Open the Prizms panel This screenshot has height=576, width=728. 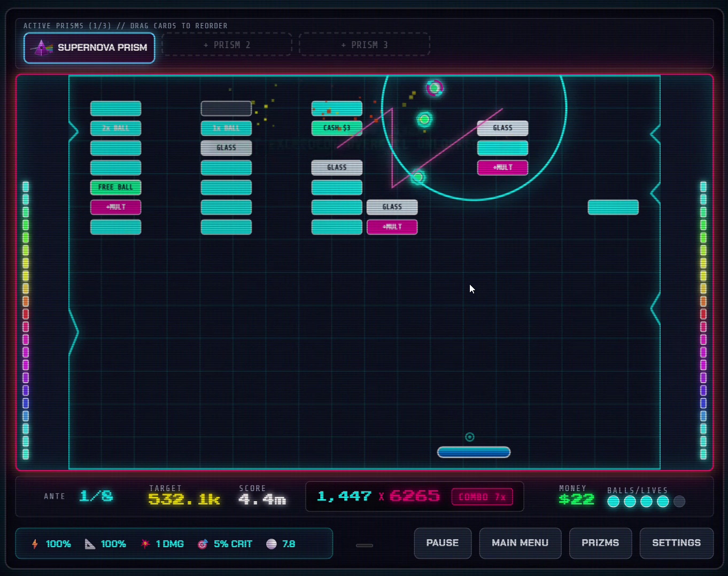[x=600, y=543]
